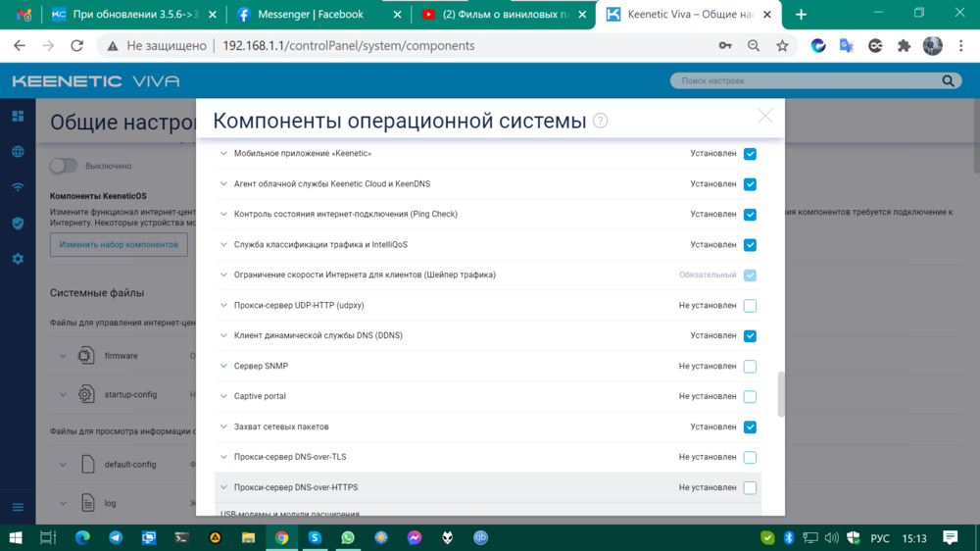Click the Internet globe sidebar icon
Image resolution: width=980 pixels, height=551 pixels.
tap(18, 152)
